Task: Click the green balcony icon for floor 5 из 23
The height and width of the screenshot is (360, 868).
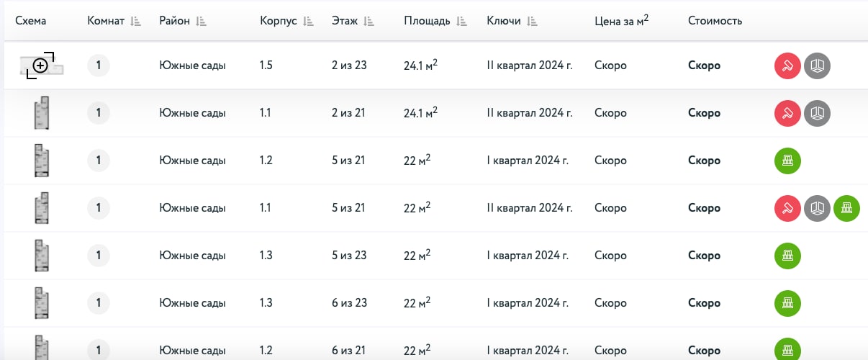Action: [x=787, y=256]
